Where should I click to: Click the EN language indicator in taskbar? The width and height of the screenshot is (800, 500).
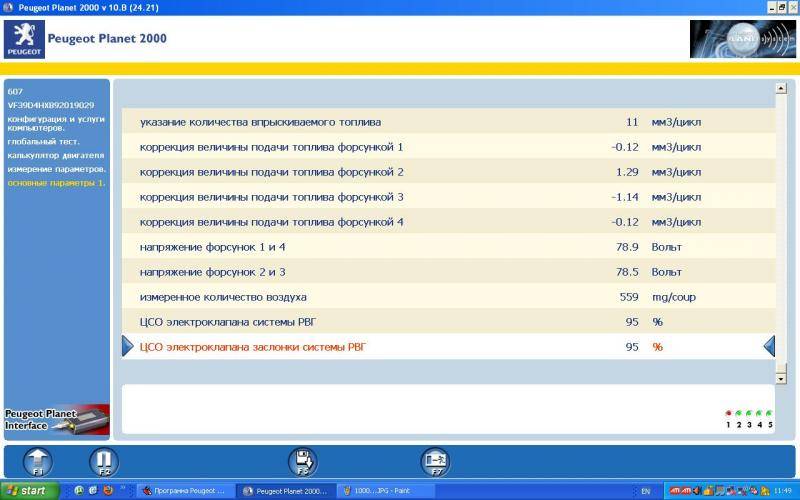(645, 491)
